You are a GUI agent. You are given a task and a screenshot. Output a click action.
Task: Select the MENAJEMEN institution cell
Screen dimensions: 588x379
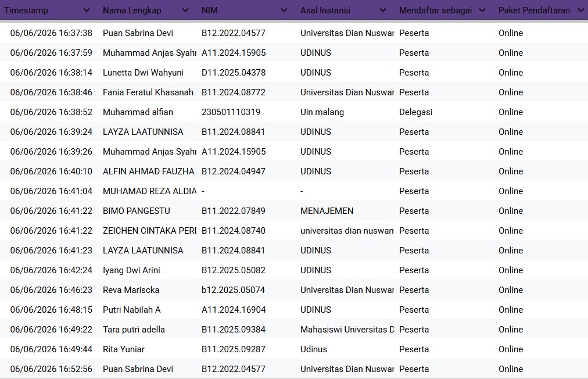click(x=346, y=211)
